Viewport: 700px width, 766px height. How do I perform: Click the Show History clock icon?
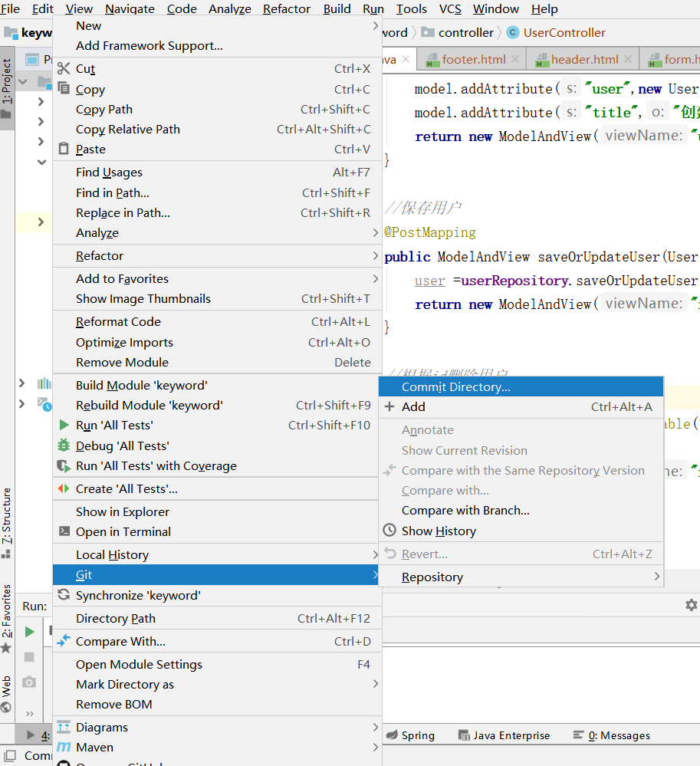[x=389, y=530]
